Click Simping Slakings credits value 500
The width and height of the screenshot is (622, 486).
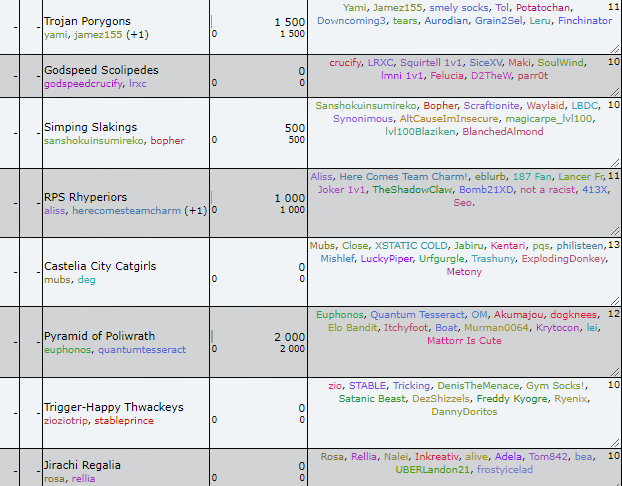[295, 128]
